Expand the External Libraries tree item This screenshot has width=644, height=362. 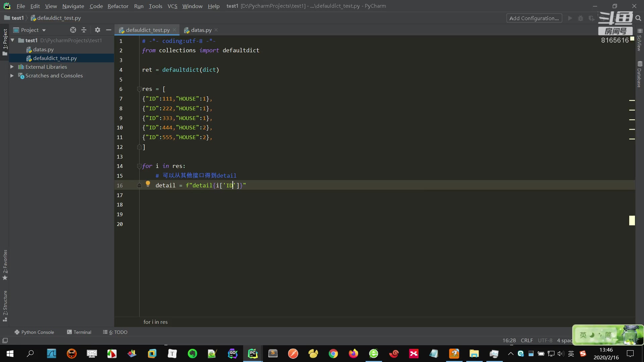[12, 67]
